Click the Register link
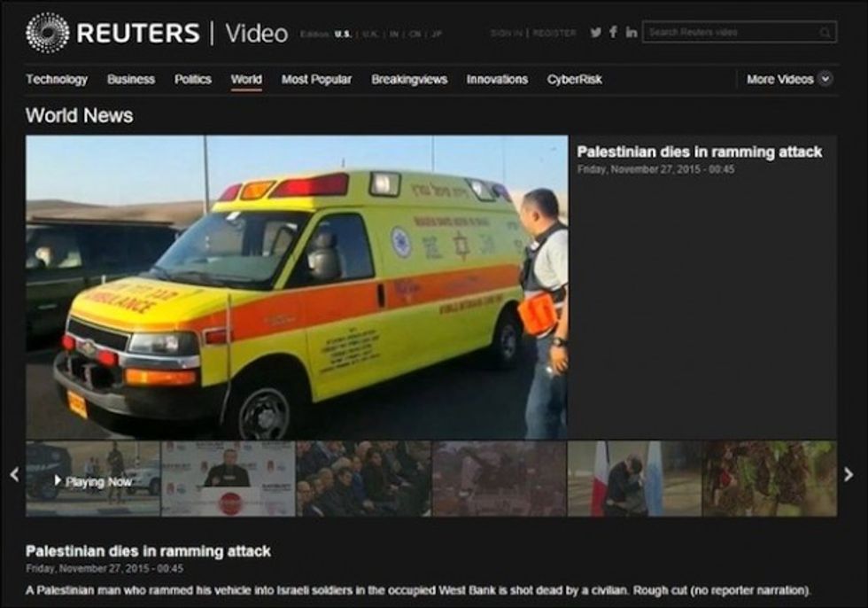Image resolution: width=868 pixels, height=608 pixels. click(x=554, y=34)
